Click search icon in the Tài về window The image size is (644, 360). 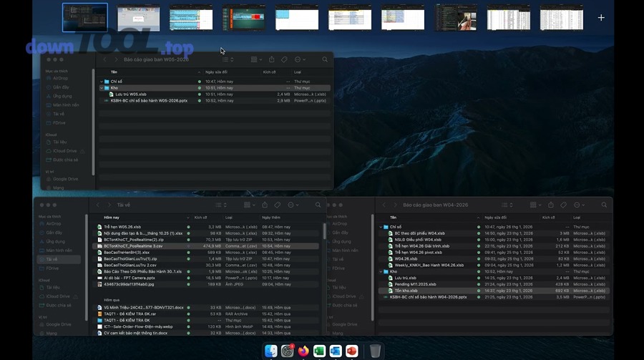coord(318,205)
